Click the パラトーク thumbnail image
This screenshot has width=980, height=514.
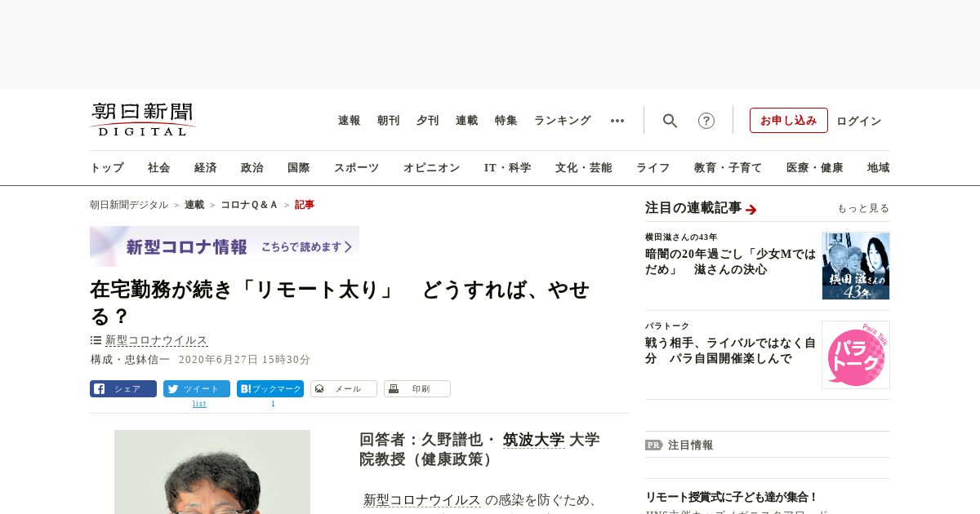pyautogui.click(x=856, y=355)
